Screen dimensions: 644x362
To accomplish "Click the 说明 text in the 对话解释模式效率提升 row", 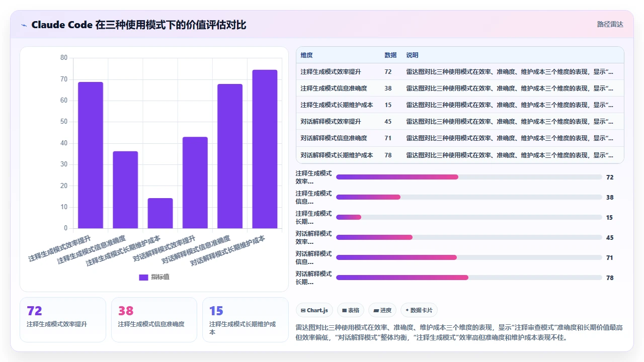I will click(510, 122).
